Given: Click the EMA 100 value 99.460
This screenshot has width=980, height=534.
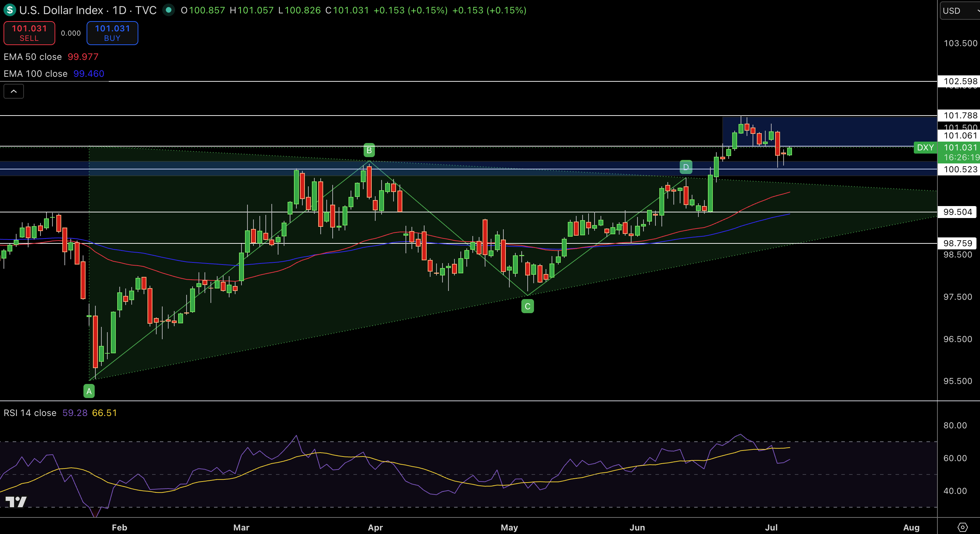Looking at the screenshot, I should tap(89, 74).
